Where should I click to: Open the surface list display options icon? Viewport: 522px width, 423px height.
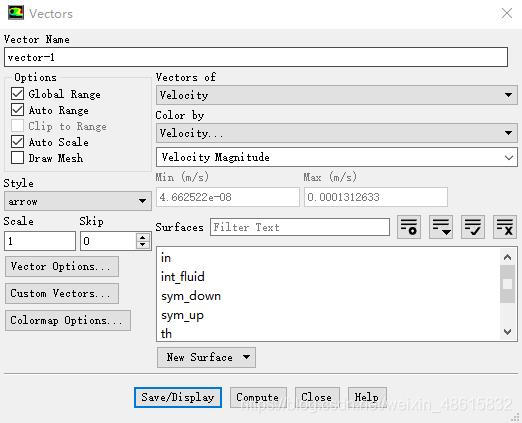441,227
